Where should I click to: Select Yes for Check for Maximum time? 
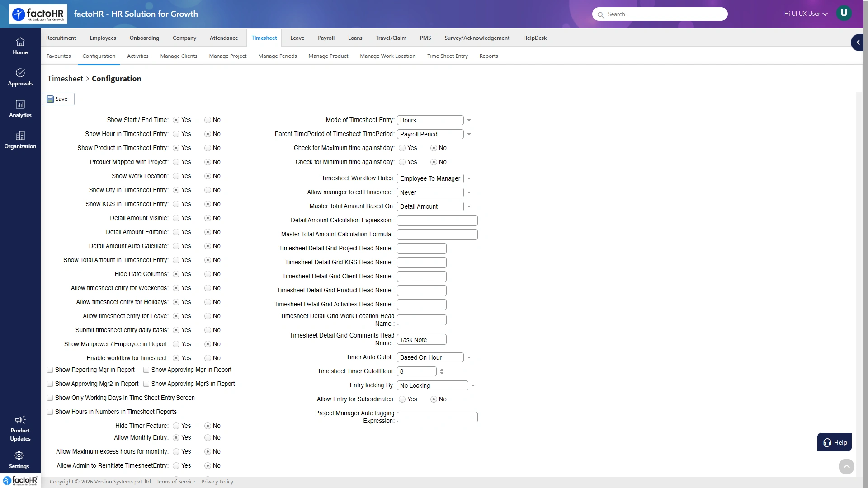coord(402,148)
